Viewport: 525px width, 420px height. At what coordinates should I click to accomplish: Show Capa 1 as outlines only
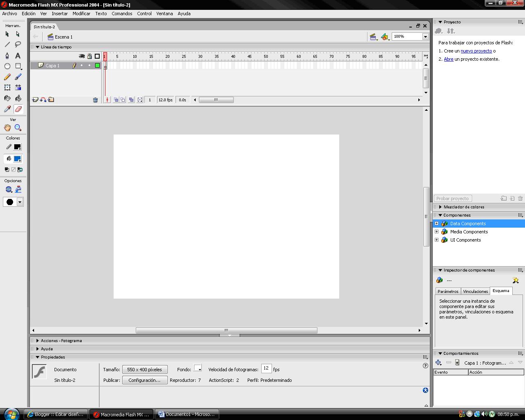tap(98, 65)
